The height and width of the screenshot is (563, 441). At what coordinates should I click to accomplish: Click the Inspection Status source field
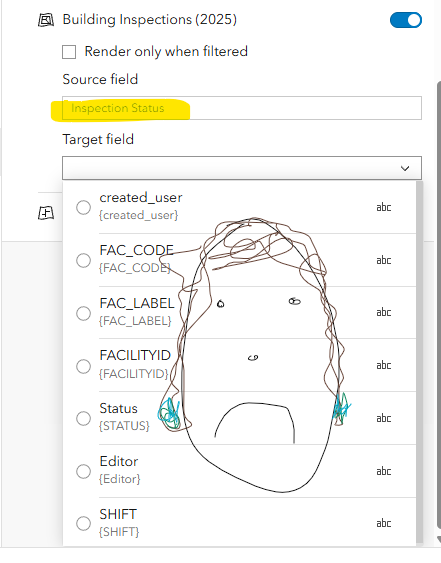242,108
